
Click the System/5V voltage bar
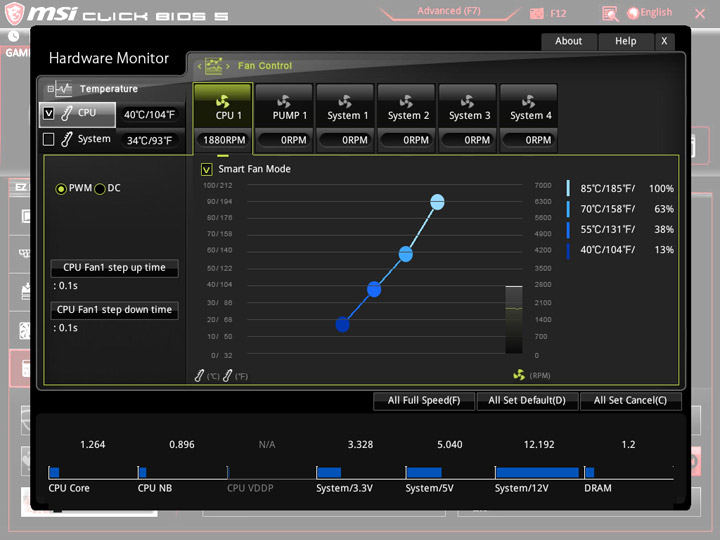[424, 472]
